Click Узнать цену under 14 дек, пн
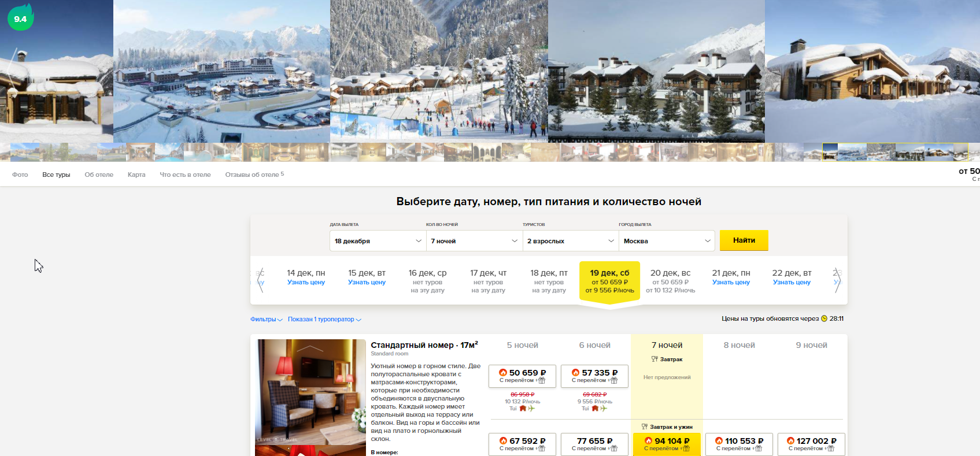The width and height of the screenshot is (980, 456). [306, 282]
